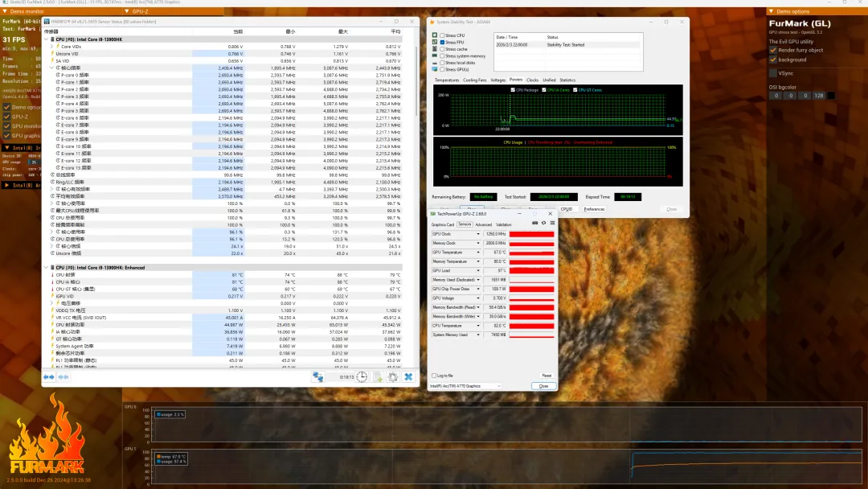Image resolution: width=868 pixels, height=489 pixels.
Task: Open the GPU Temperature sensor dropdown
Action: point(478,252)
